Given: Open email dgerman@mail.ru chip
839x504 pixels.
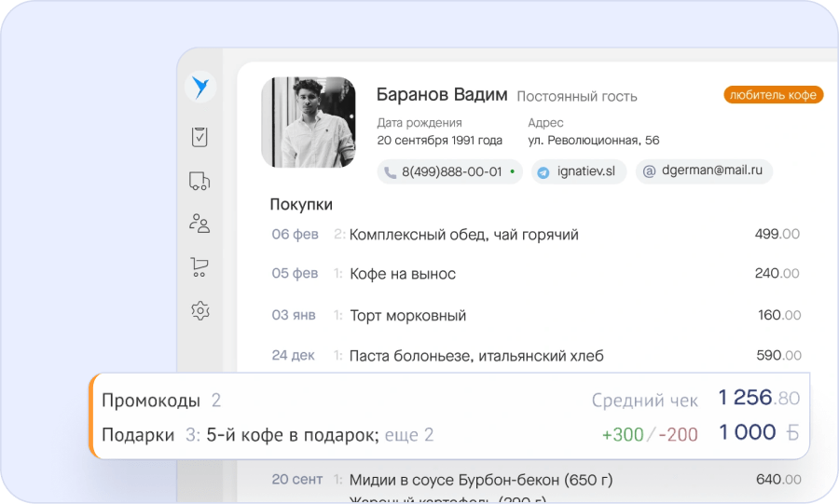Looking at the screenshot, I should tap(704, 171).
